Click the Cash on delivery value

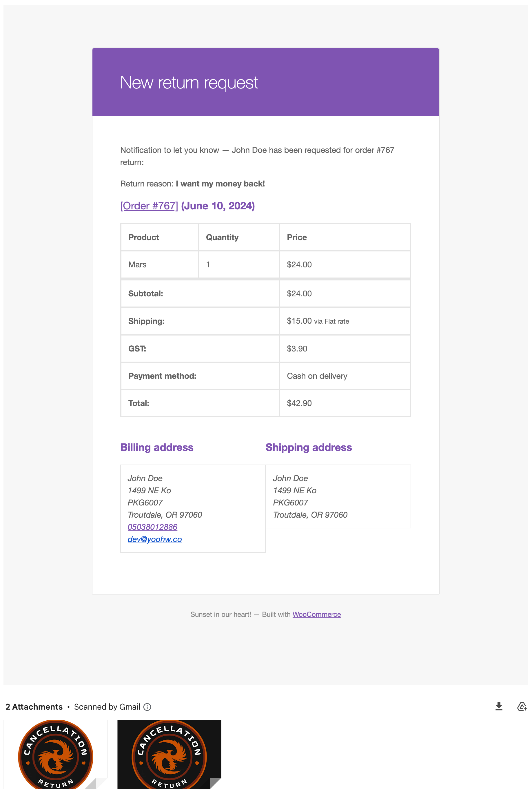click(317, 376)
